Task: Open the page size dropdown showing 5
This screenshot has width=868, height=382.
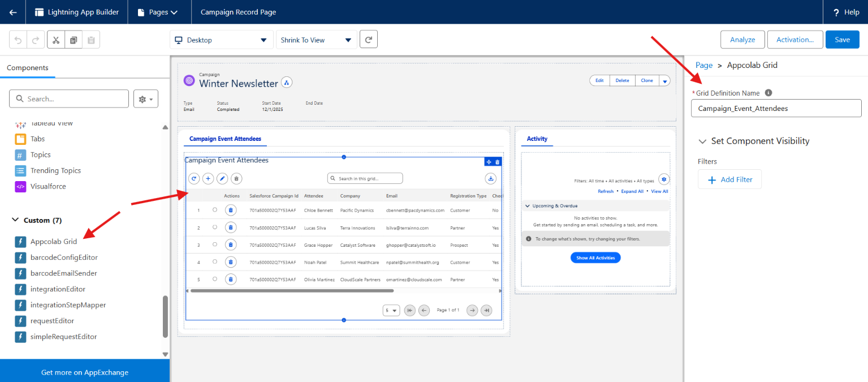Action: click(391, 310)
